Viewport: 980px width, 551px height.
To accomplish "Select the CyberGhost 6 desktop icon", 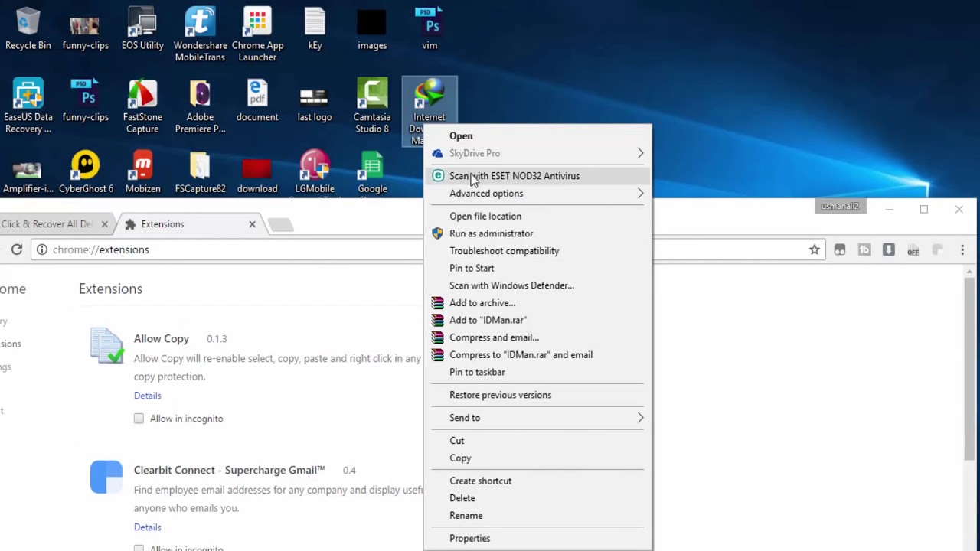I will (86, 173).
